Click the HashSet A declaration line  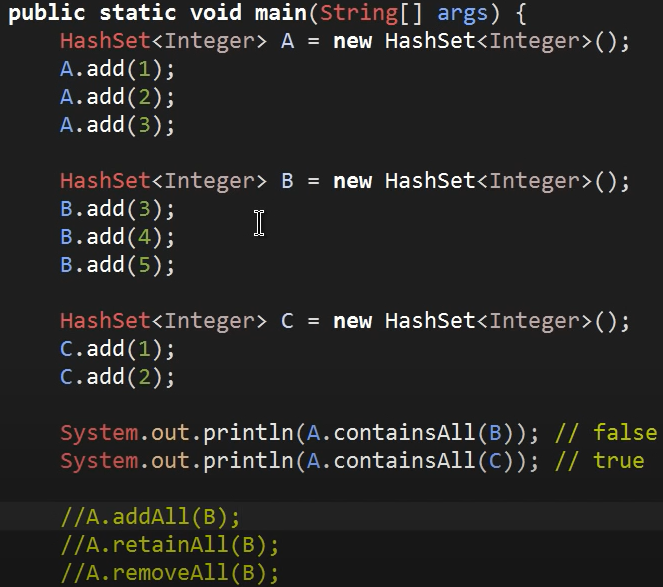(x=345, y=41)
